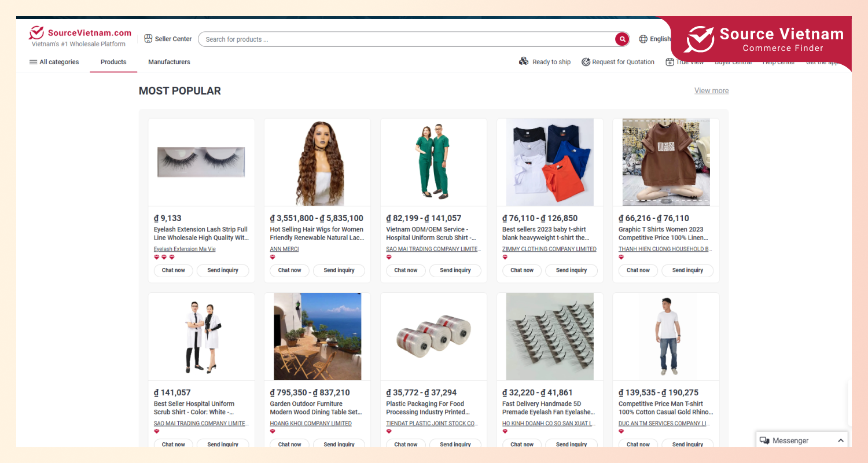The height and width of the screenshot is (463, 868).
Task: Open the Hot Selling Hair Wigs title
Action: [x=317, y=234]
